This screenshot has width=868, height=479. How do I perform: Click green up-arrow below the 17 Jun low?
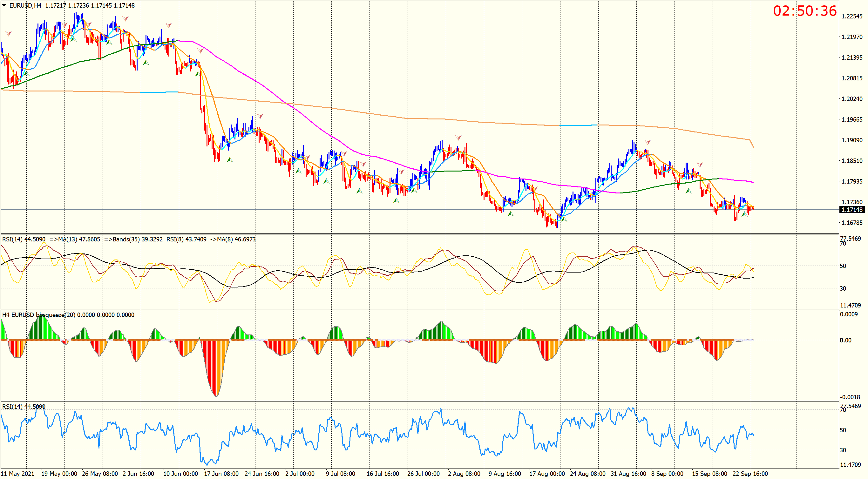229,160
